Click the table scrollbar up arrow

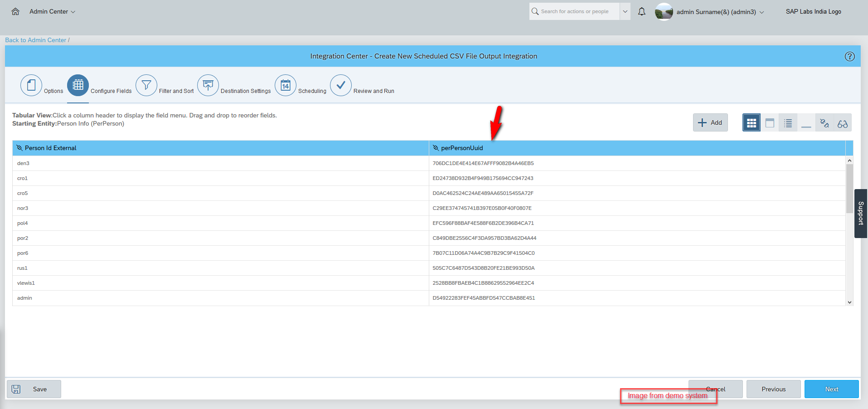(849, 160)
